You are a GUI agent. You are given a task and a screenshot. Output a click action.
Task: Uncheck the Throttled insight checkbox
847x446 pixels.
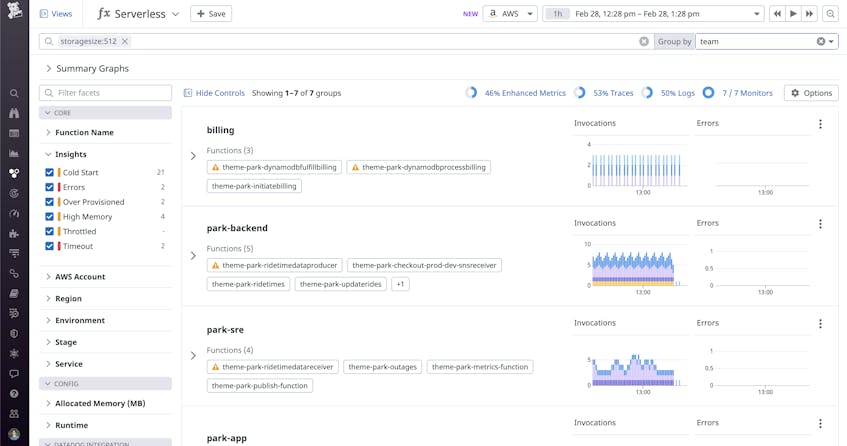pyautogui.click(x=50, y=231)
